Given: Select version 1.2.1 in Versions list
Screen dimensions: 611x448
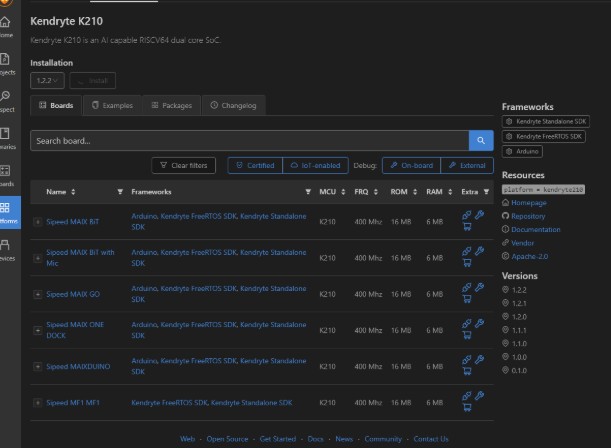Looking at the screenshot, I should click(x=519, y=303).
